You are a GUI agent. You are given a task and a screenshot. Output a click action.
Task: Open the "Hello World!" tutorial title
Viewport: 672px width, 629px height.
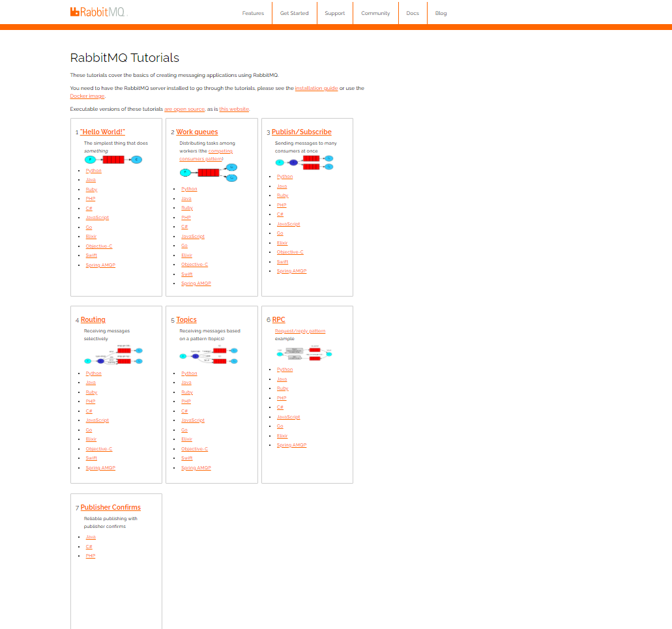click(x=103, y=132)
